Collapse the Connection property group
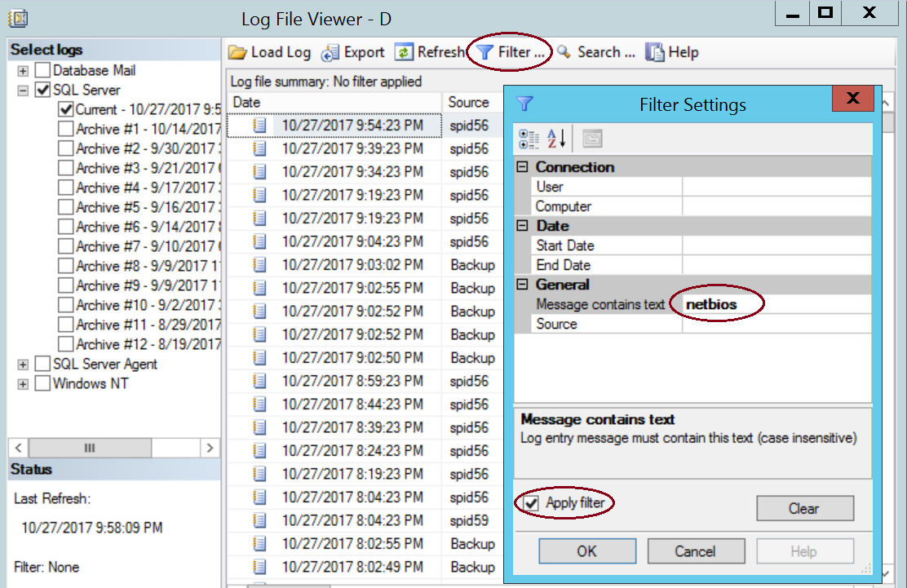This screenshot has width=907, height=588. tap(522, 167)
